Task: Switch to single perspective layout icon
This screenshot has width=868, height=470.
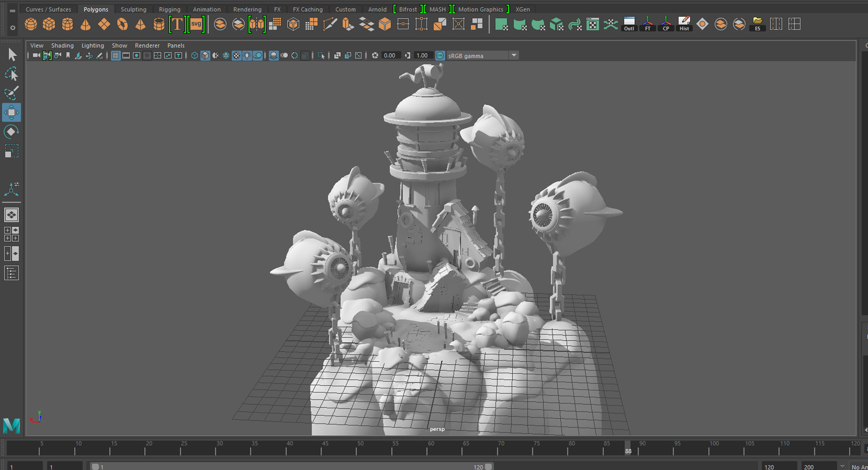Action: point(12,215)
